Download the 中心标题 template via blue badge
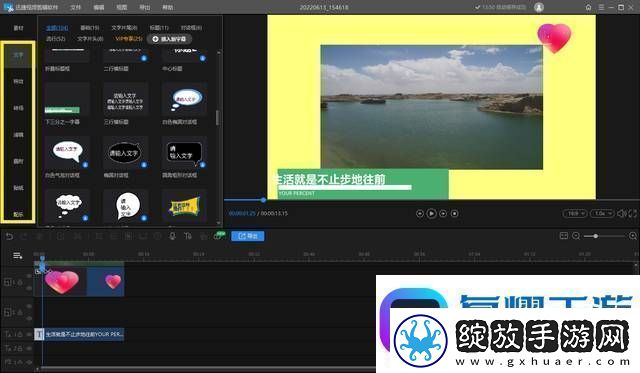Viewport: 640px width, 373px height. 202,58
